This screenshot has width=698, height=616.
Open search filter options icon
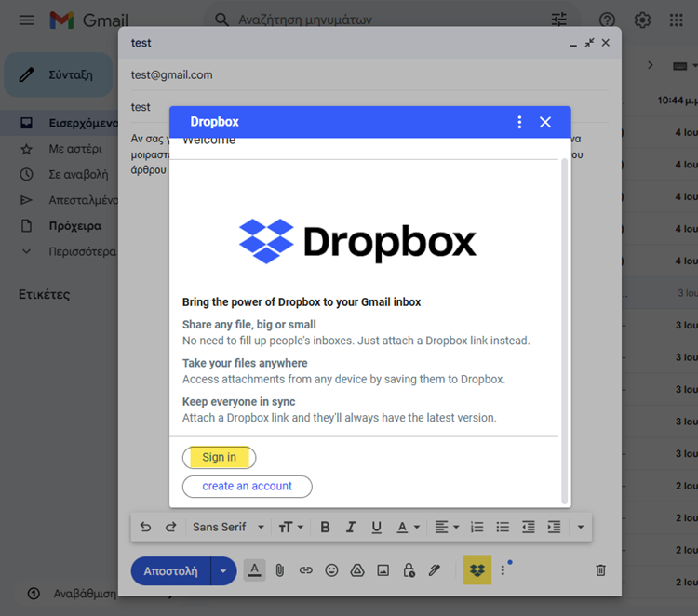pos(559,20)
